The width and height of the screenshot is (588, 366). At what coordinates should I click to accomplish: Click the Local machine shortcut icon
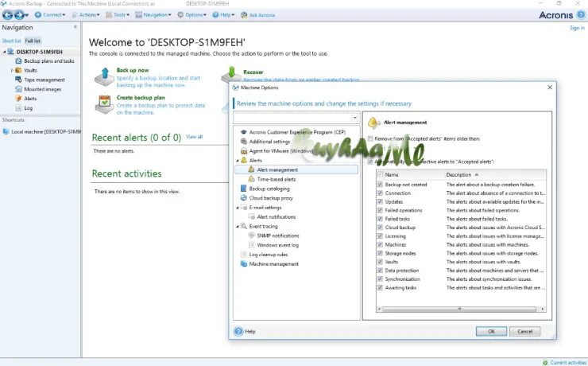[6, 132]
